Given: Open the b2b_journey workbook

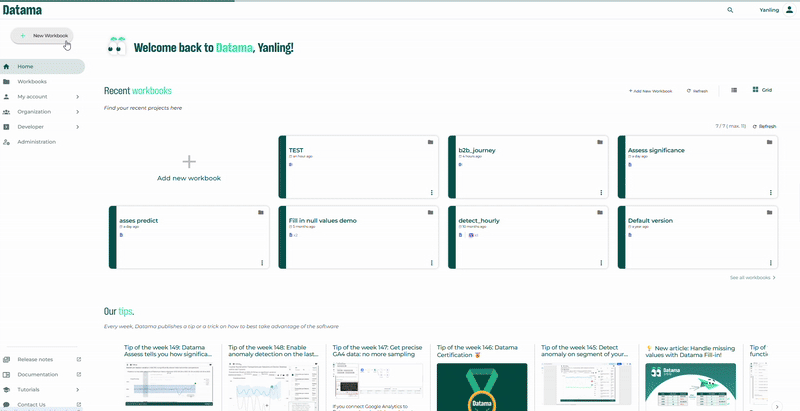Looking at the screenshot, I should 528,167.
